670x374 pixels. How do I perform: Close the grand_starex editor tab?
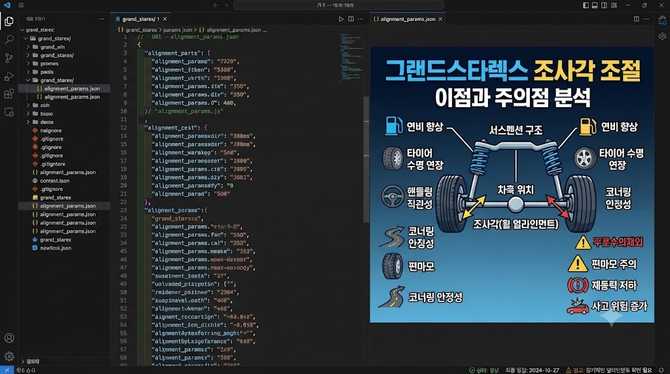(x=165, y=19)
